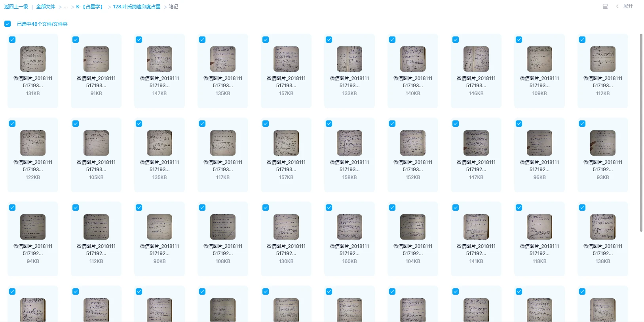The image size is (644, 322).
Task: Untick the 146KB file checkbox
Action: [456, 40]
